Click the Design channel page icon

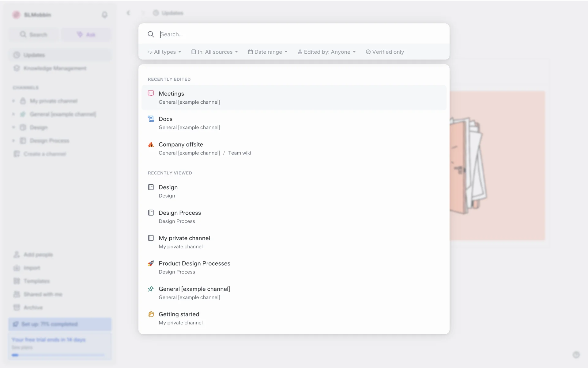click(151, 187)
